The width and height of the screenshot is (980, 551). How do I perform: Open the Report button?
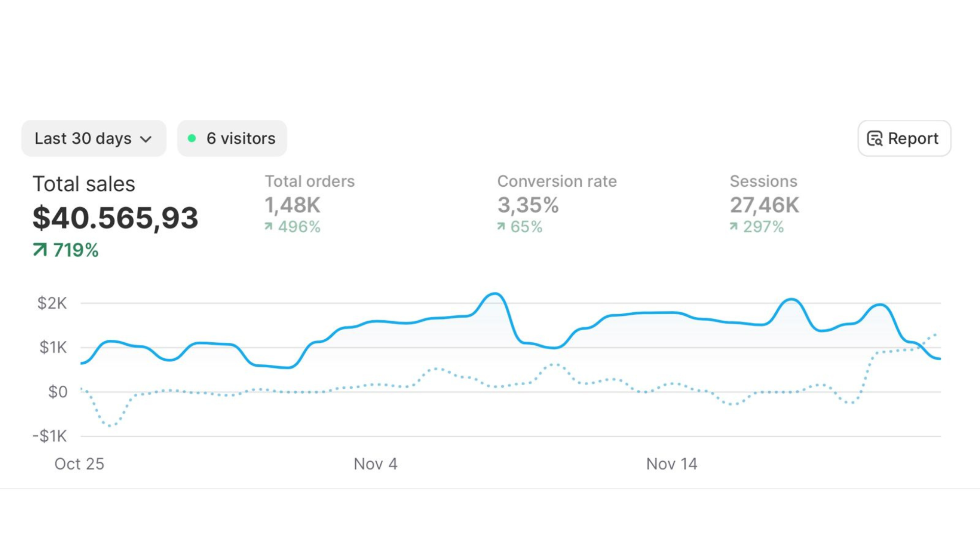pyautogui.click(x=904, y=138)
